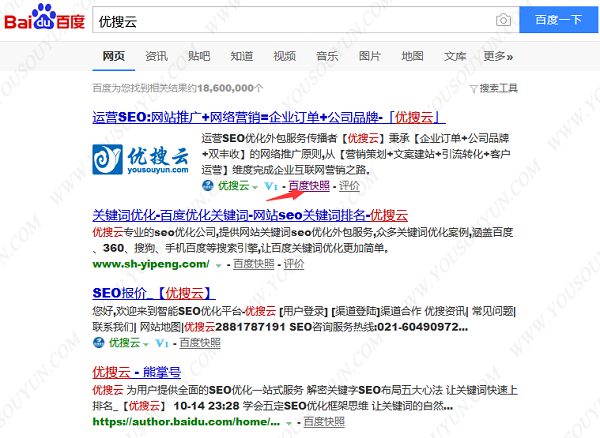
Task: Open result titled 运营SEO:网站推广+网络营销
Action: tap(269, 117)
